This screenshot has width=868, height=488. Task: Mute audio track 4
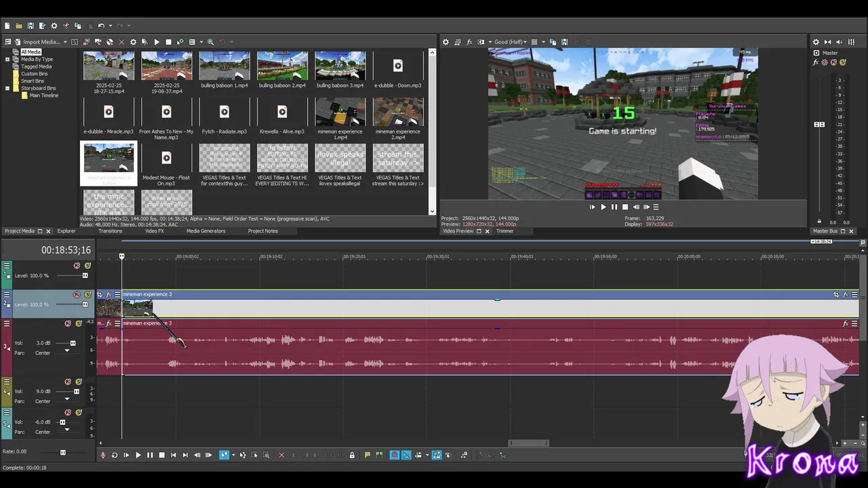click(x=68, y=382)
